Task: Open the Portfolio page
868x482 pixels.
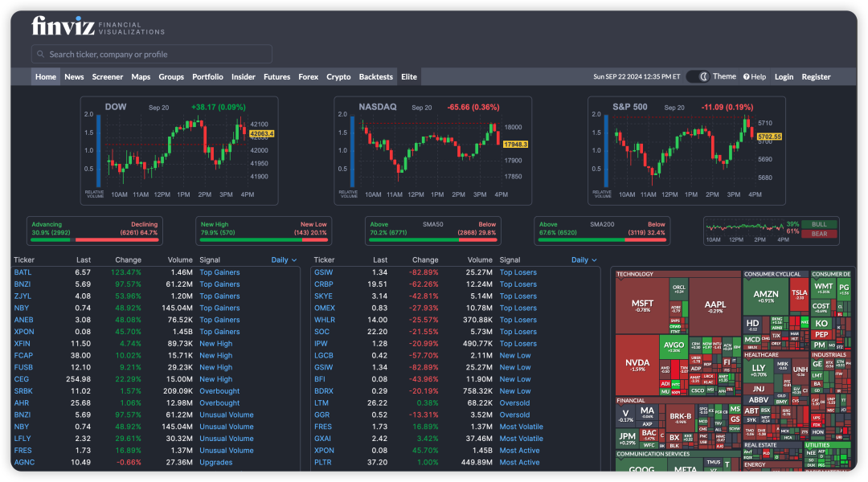Action: coord(207,77)
